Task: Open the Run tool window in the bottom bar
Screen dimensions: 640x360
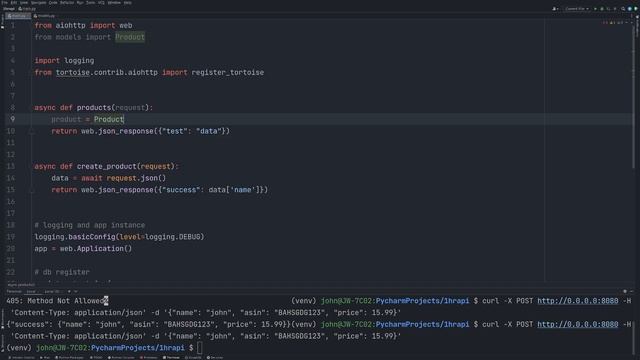Action: [44, 358]
